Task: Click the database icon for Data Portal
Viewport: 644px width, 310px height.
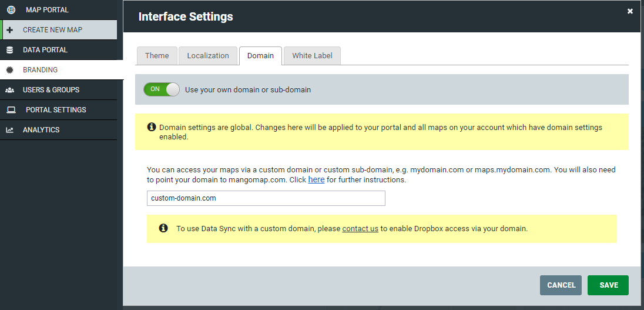Action: (x=10, y=50)
